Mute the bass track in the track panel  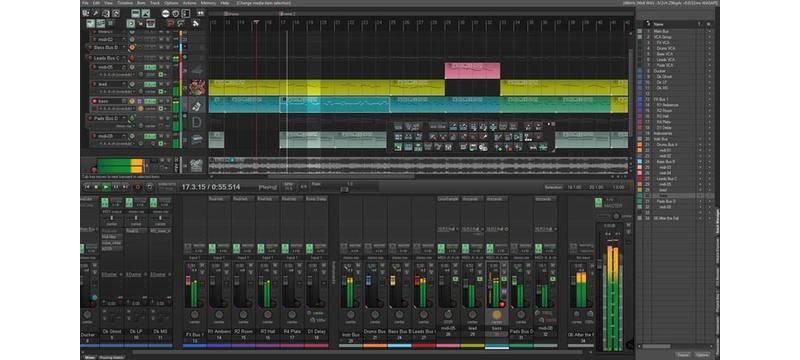pyautogui.click(x=161, y=101)
